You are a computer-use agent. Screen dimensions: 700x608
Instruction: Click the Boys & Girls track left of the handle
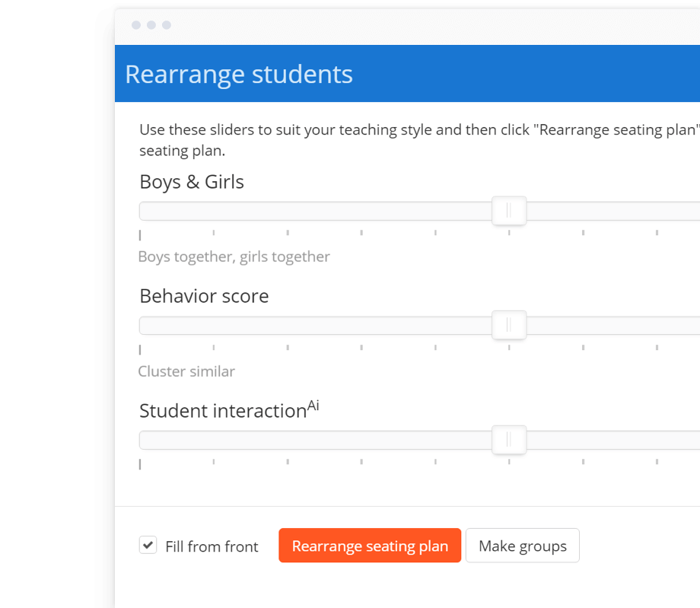[316, 211]
